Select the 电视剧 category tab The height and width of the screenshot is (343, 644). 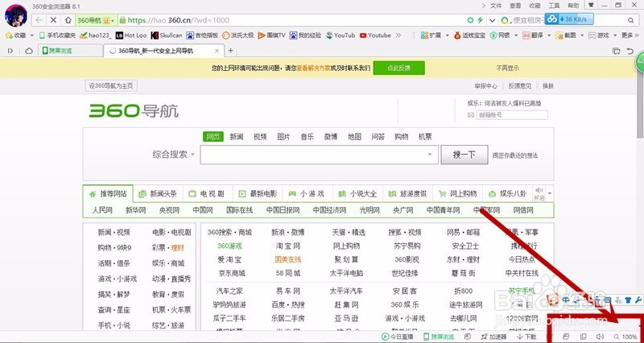(208, 193)
